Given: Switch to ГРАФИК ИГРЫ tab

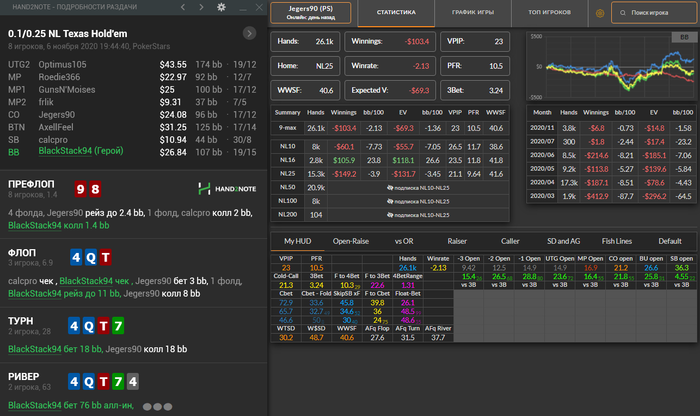Looking at the screenshot, I should tap(473, 12).
